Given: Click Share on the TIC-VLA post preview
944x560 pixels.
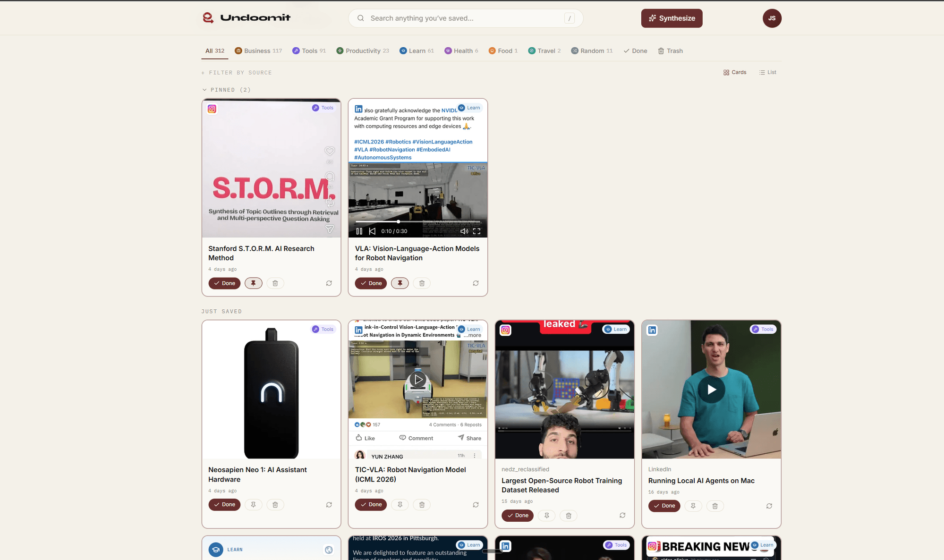Looking at the screenshot, I should coord(469,438).
